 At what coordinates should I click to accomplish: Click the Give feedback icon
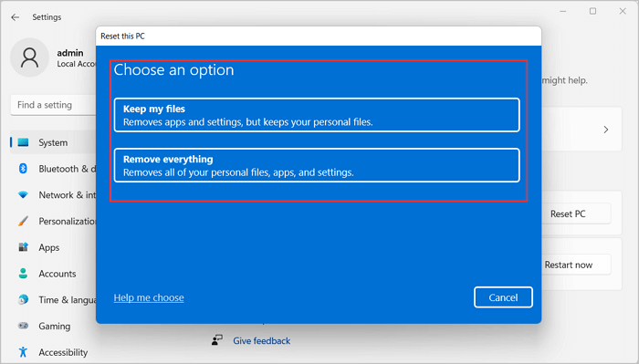[217, 340]
